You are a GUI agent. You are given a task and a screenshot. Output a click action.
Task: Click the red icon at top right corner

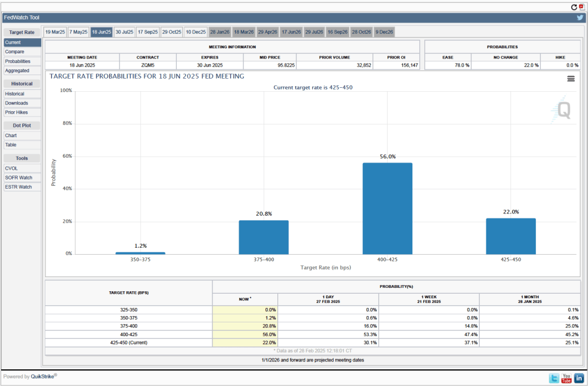pyautogui.click(x=581, y=7)
